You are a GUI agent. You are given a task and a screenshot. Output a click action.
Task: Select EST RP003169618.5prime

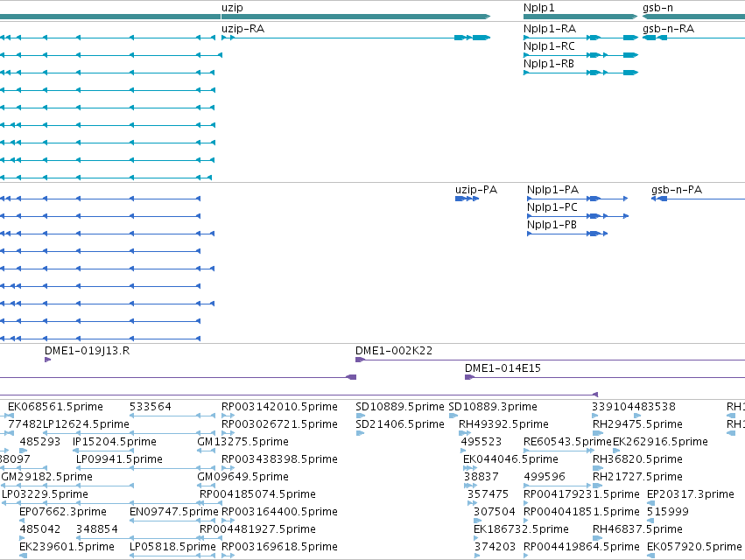pyautogui.click(x=279, y=548)
